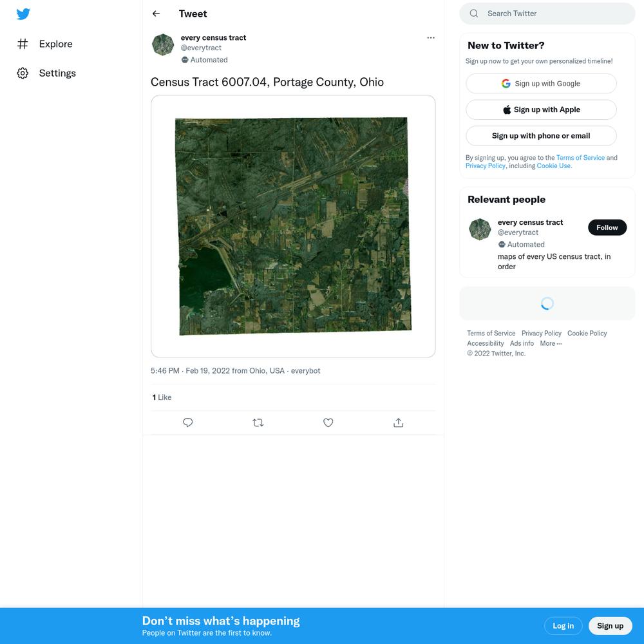Screen dimensions: 644x644
Task: Open footer Cookie Policy
Action: click(587, 333)
